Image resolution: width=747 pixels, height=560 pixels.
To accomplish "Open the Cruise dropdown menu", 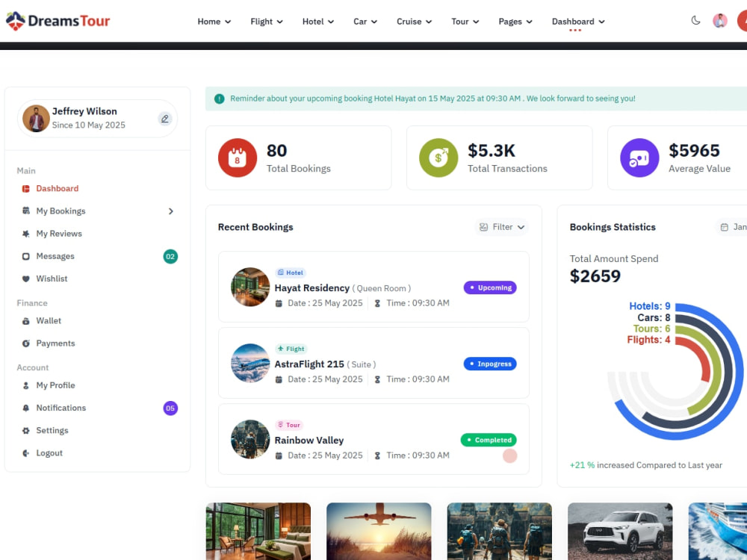I will (x=414, y=22).
